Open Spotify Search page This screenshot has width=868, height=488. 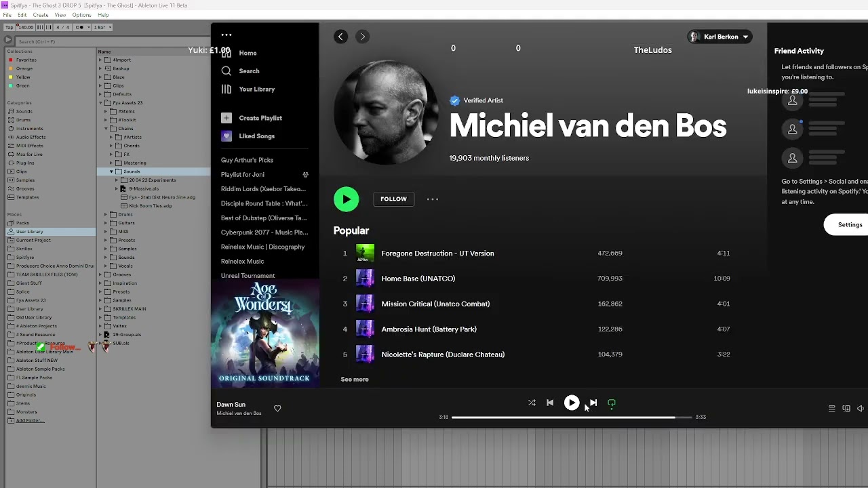click(x=249, y=71)
